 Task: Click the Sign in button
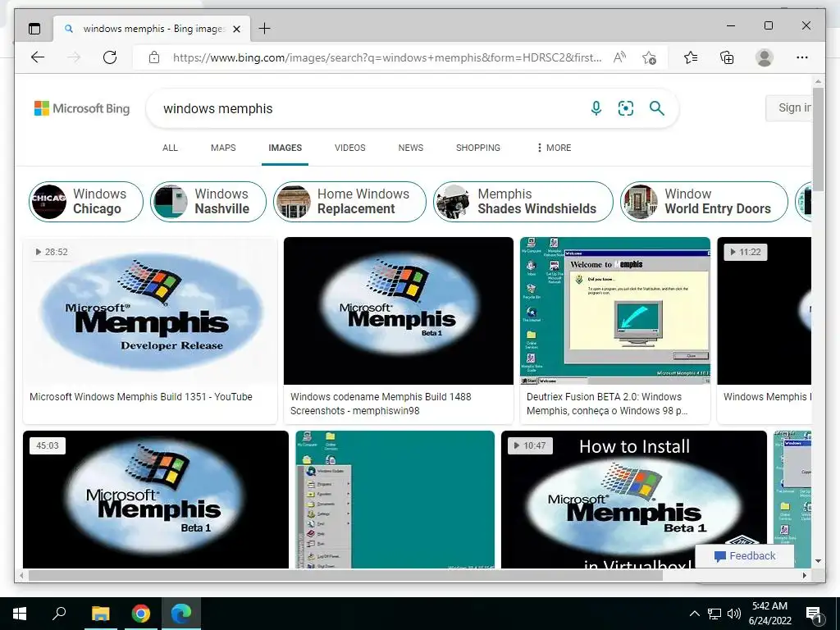pos(788,107)
